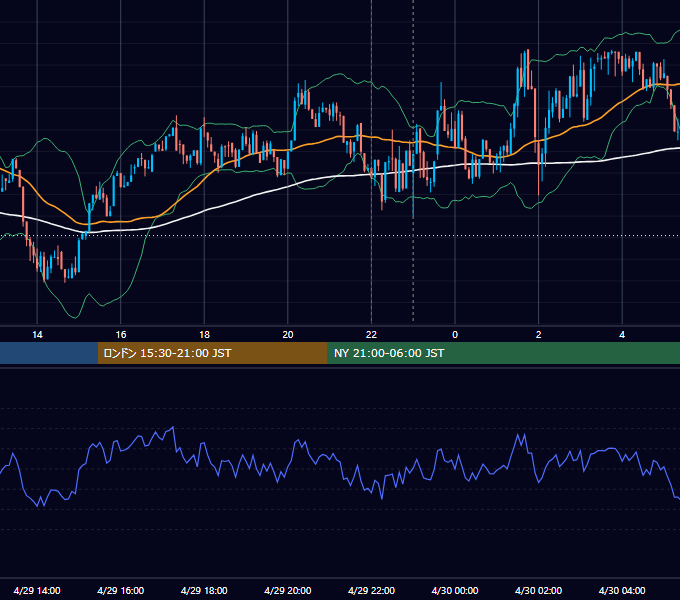Click the hour label 20 on price chart axis
680x600 pixels.
pyautogui.click(x=288, y=335)
